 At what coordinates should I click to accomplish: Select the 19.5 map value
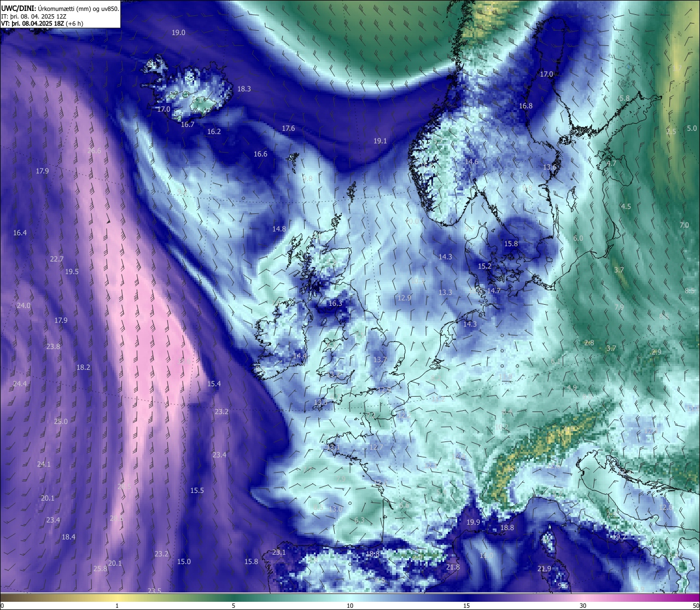tap(72, 272)
